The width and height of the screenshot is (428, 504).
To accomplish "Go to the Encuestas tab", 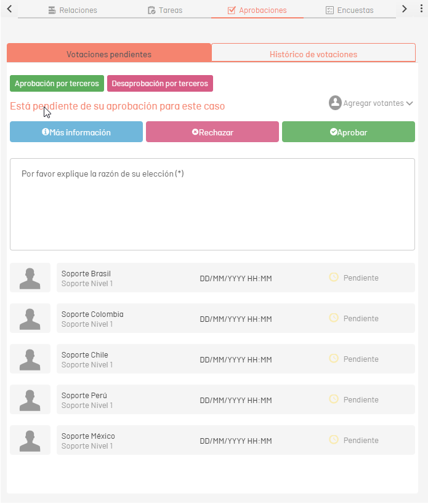I will pos(349,10).
